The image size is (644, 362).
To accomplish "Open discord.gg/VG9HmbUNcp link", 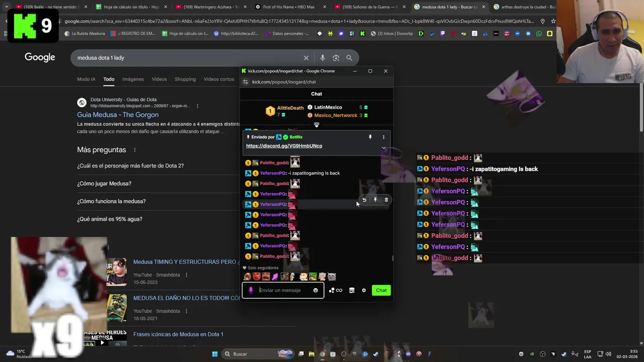I will click(x=284, y=146).
